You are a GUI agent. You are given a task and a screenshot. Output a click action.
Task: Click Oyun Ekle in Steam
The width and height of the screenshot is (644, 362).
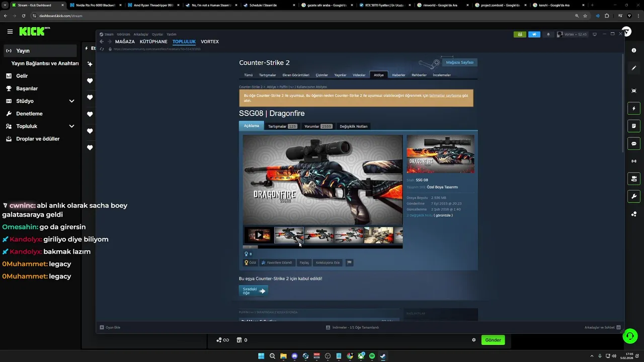point(110,327)
